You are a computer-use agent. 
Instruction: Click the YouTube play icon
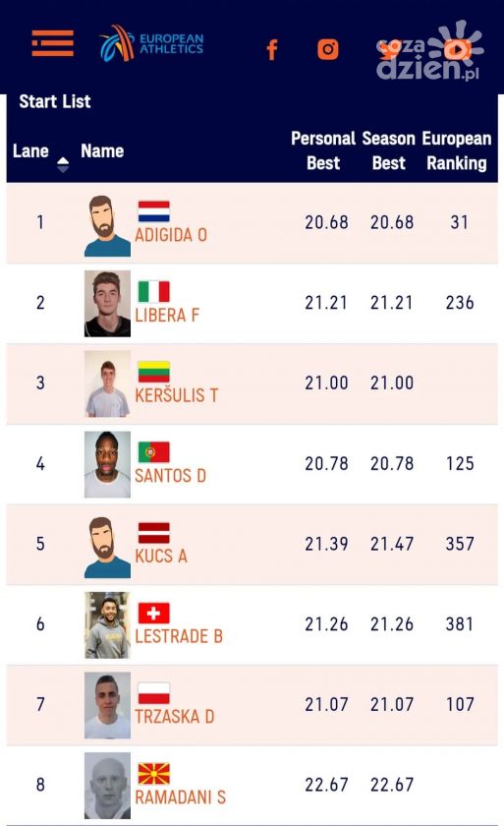(x=458, y=49)
